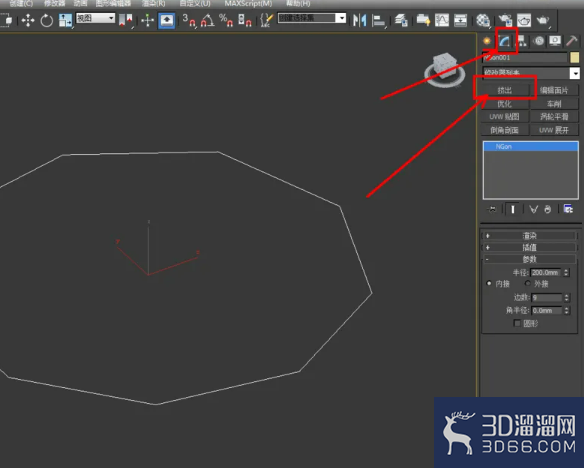Switch to the Utilities hammer tab
The height and width of the screenshot is (468, 584).
572,41
